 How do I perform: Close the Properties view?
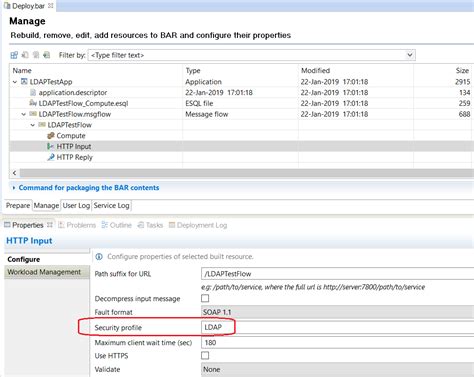[x=50, y=225]
